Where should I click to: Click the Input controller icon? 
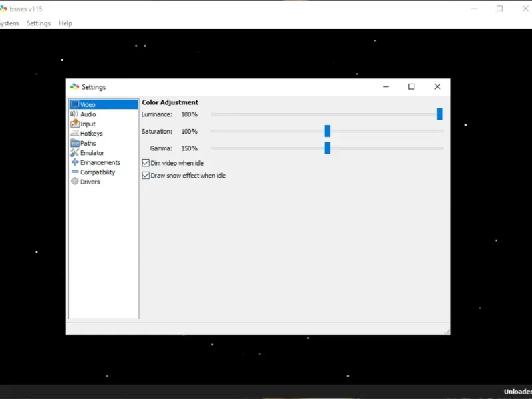pos(75,124)
